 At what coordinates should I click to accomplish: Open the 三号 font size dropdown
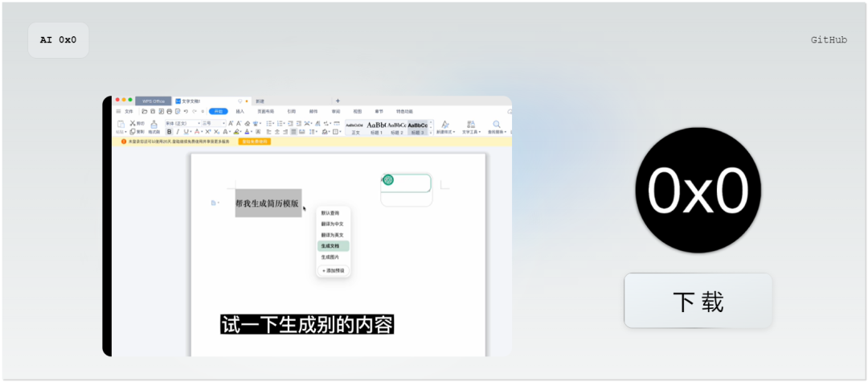click(x=213, y=124)
